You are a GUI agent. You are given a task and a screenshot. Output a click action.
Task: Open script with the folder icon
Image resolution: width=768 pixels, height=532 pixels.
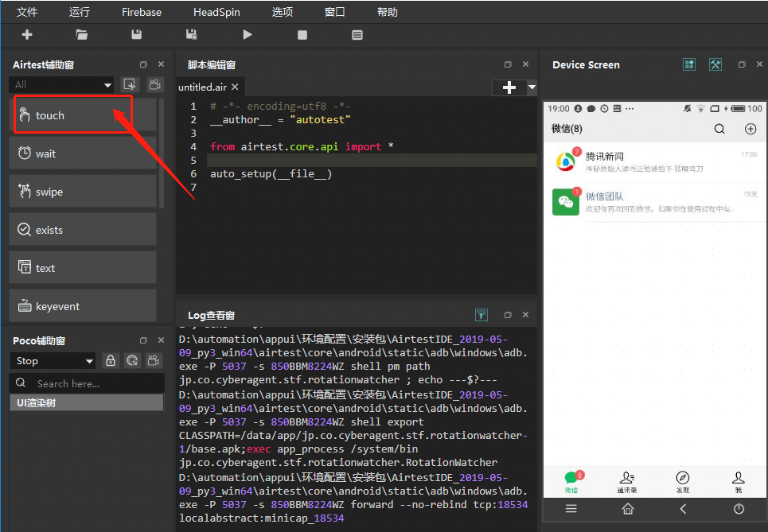(x=82, y=35)
